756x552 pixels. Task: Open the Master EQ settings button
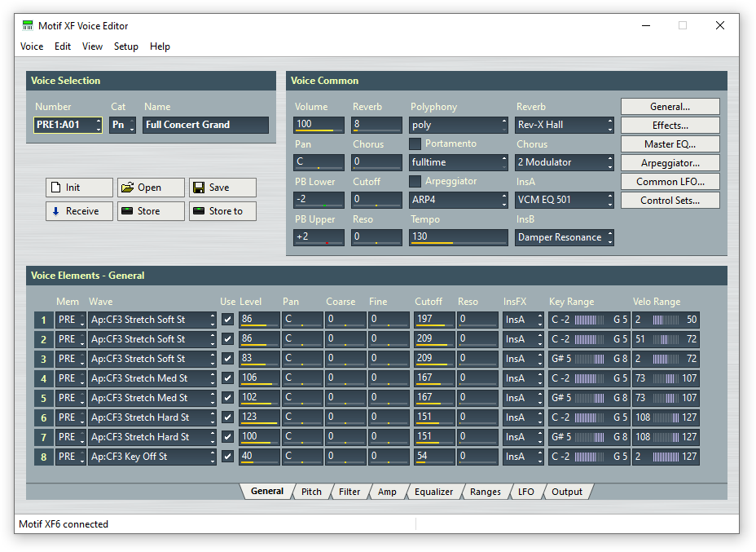[670, 144]
